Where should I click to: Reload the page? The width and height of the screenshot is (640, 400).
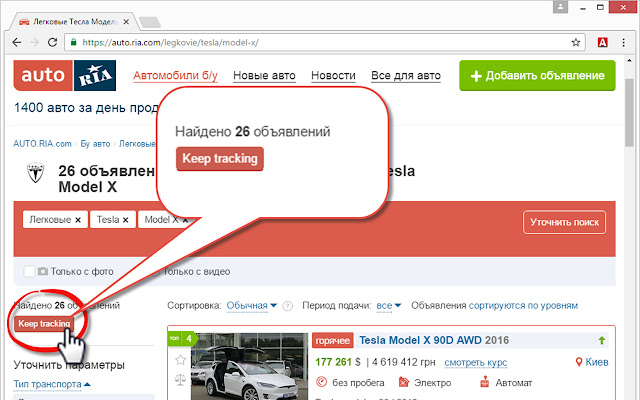coord(53,42)
